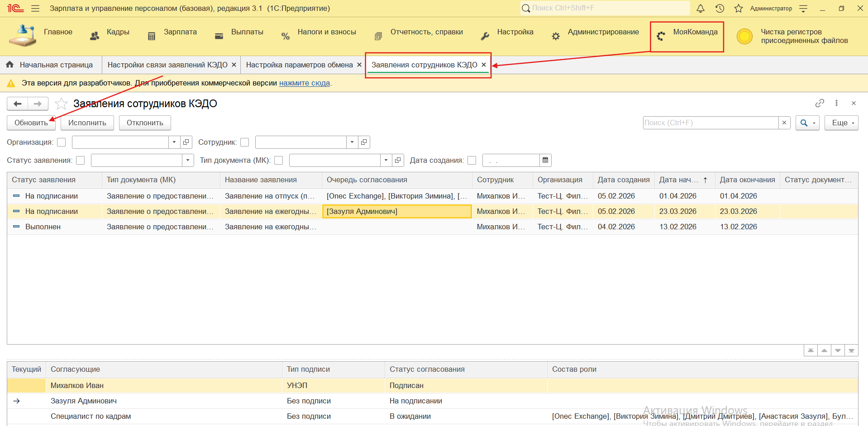This screenshot has width=868, height=426.
Task: Click the back navigation arrow
Action: [18, 104]
